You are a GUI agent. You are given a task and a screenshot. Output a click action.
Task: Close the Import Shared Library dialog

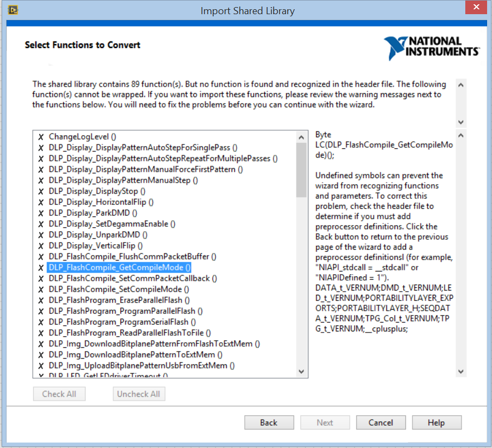(x=476, y=7)
